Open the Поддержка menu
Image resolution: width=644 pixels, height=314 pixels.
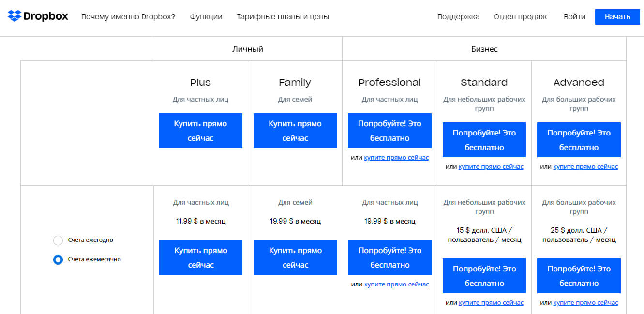458,16
